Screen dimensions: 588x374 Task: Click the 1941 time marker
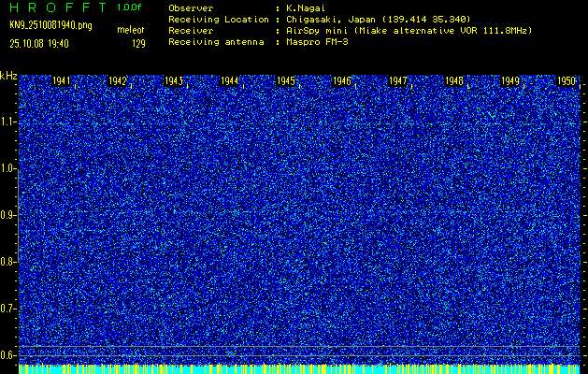pos(63,81)
